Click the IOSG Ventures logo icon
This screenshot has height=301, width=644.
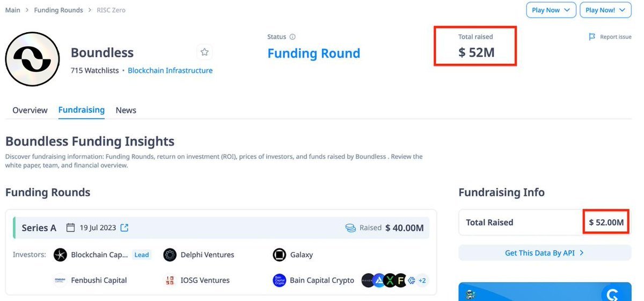point(170,280)
